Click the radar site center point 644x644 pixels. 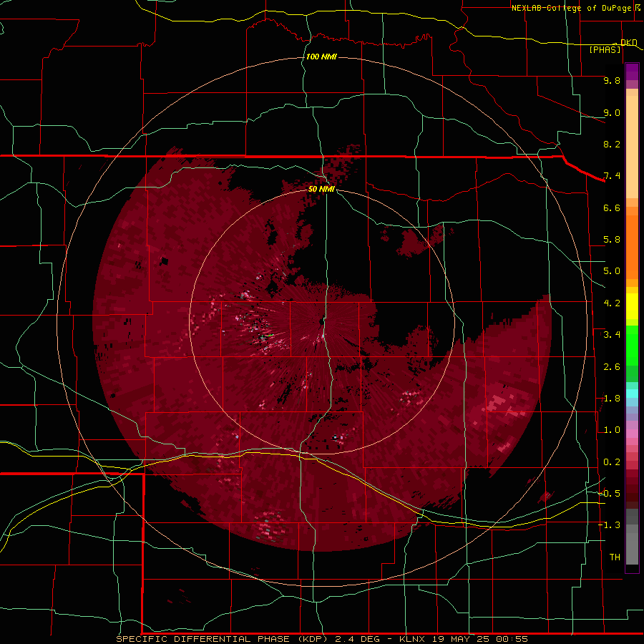coord(322,322)
